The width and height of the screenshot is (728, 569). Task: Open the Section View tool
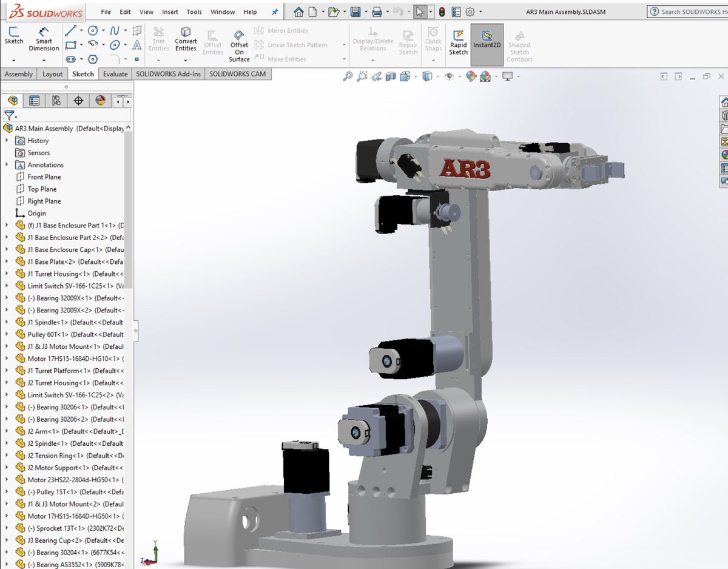pyautogui.click(x=391, y=76)
